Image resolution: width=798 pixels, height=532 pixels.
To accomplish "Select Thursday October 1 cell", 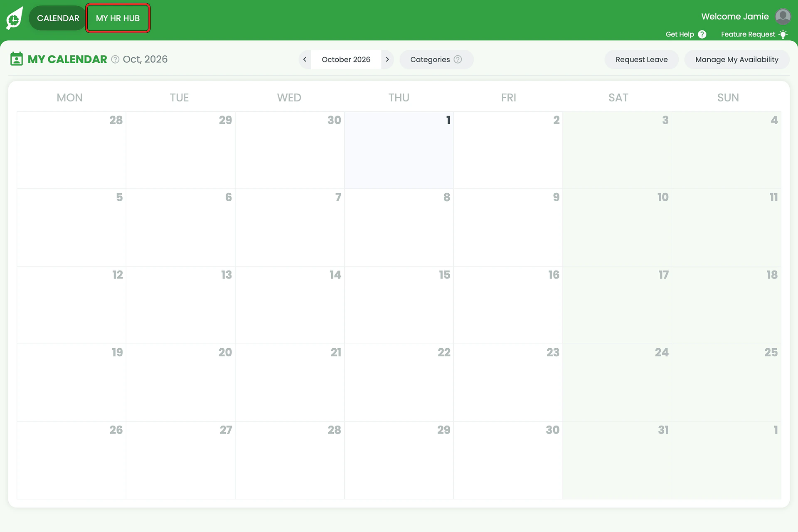I will pos(399,150).
